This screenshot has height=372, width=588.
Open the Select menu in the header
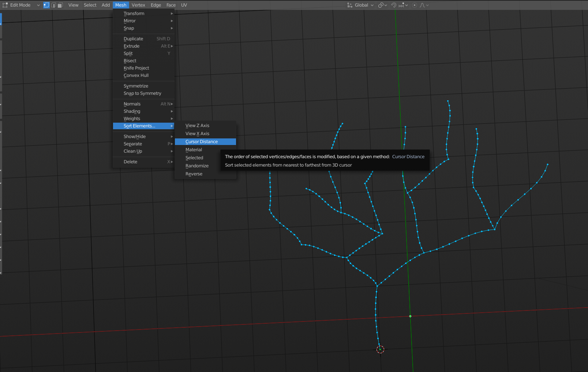click(90, 5)
